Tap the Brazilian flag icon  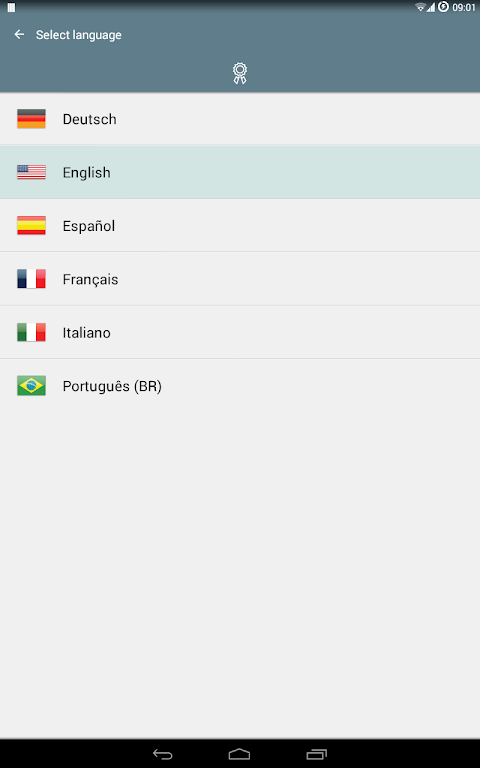(31, 386)
